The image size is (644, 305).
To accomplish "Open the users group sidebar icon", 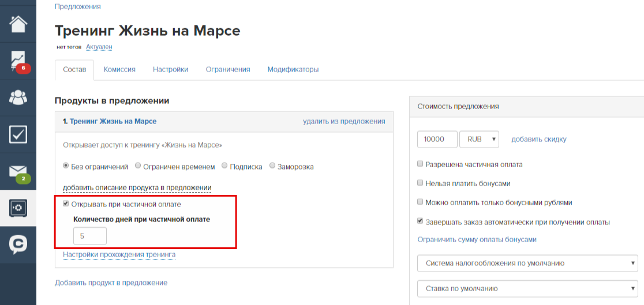I will (18, 97).
